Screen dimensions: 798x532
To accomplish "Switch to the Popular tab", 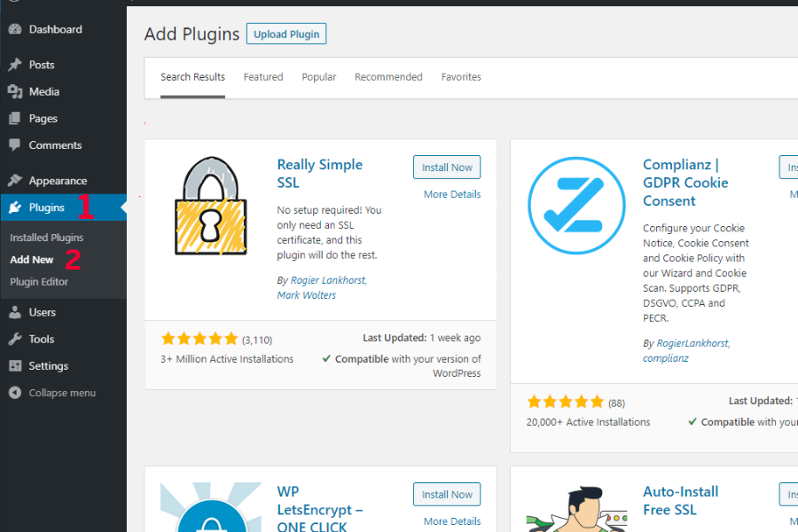I will point(319,77).
